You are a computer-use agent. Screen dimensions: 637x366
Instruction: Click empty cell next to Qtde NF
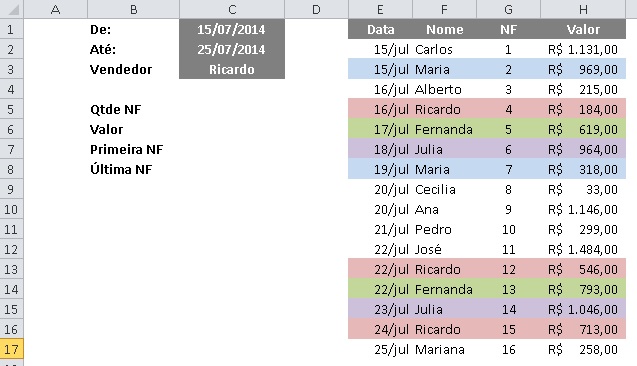click(x=232, y=109)
